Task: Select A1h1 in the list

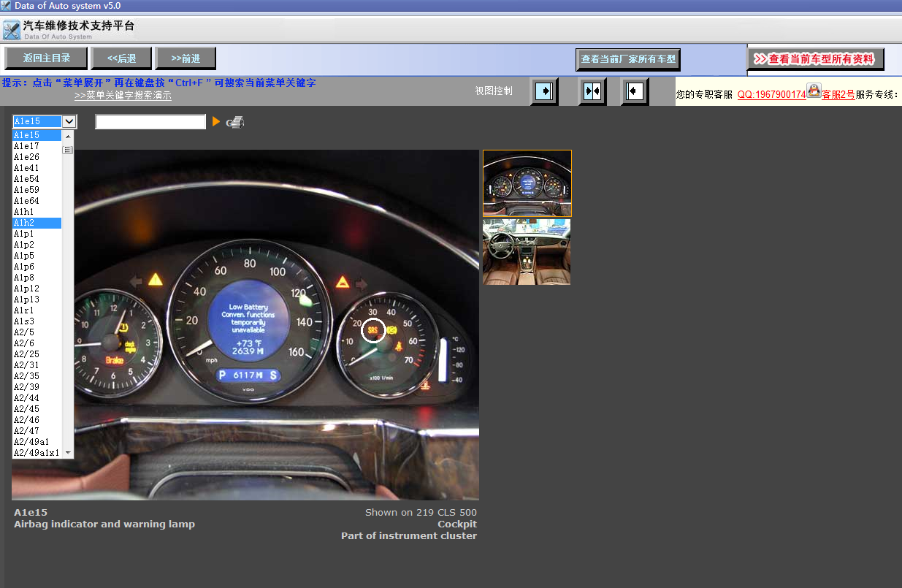Action: [x=37, y=212]
